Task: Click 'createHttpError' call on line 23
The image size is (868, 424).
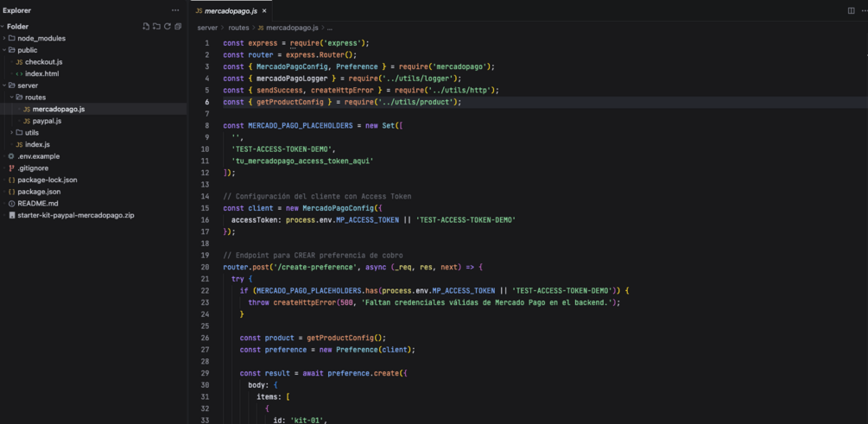Action: 305,302
